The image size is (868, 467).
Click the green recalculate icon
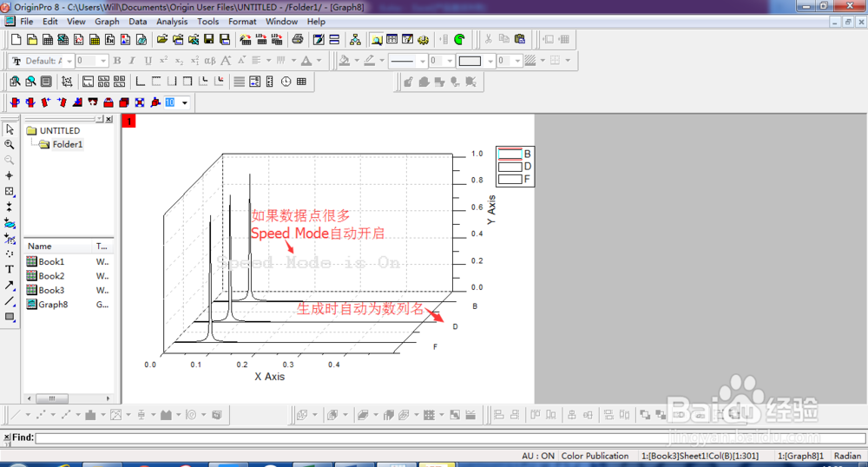pos(459,39)
